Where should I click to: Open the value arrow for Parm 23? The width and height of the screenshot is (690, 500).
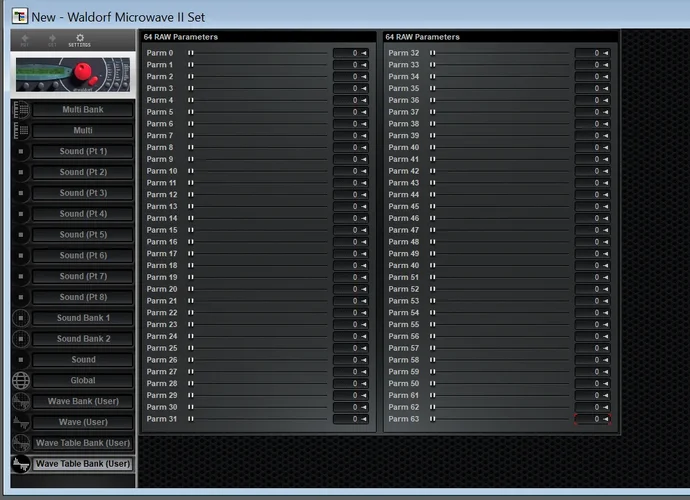click(x=364, y=324)
